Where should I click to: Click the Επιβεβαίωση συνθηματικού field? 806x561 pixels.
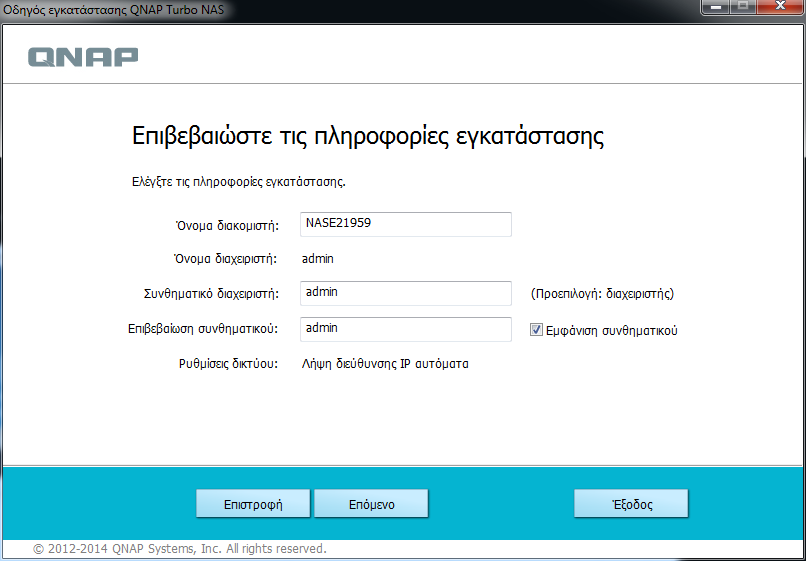point(406,329)
